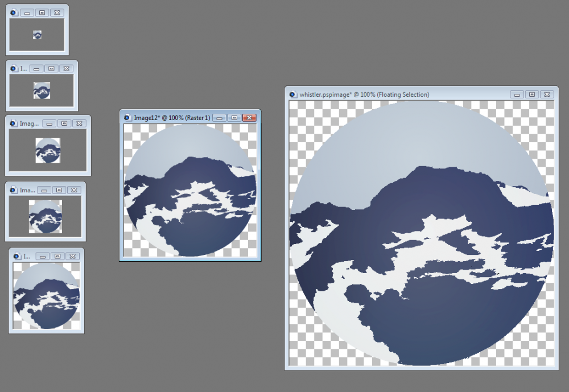Click the document icon in Image12 title bar
Viewport: 569px width, 392px height.
tap(127, 118)
